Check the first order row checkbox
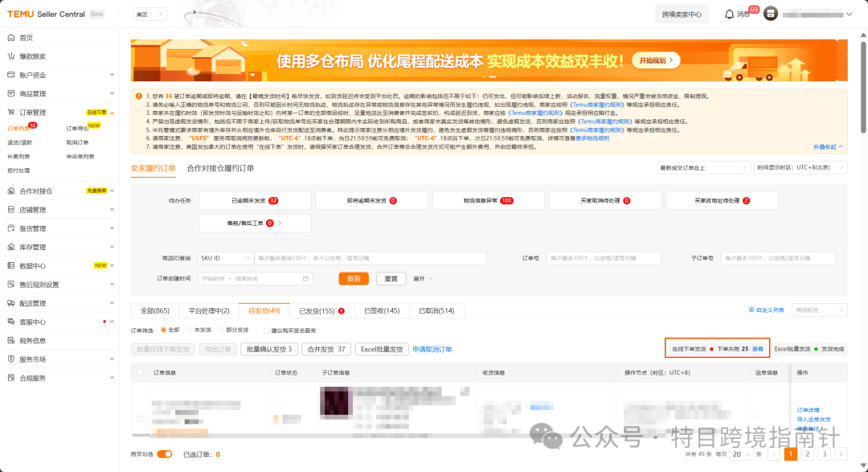The image size is (868, 472). coord(140,418)
